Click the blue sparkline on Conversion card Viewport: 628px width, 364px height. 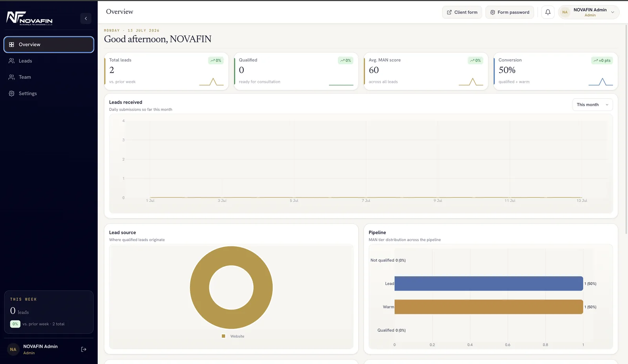point(601,82)
